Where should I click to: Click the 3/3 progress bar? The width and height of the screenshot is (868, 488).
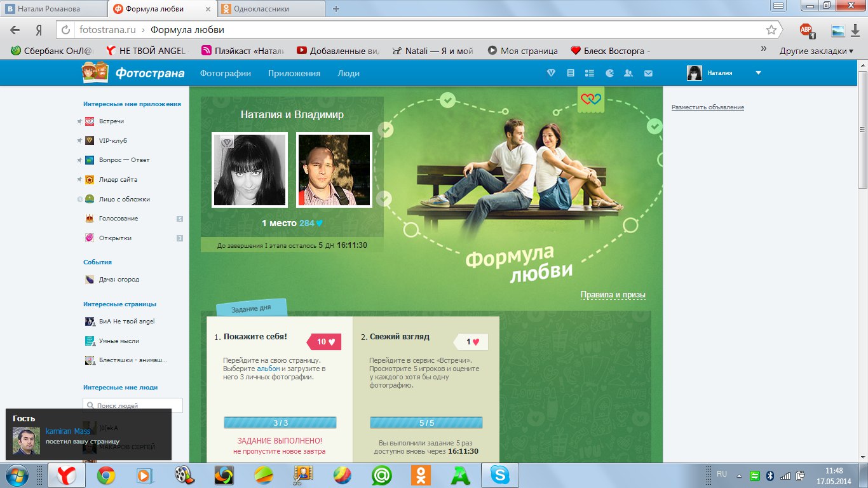tap(280, 423)
